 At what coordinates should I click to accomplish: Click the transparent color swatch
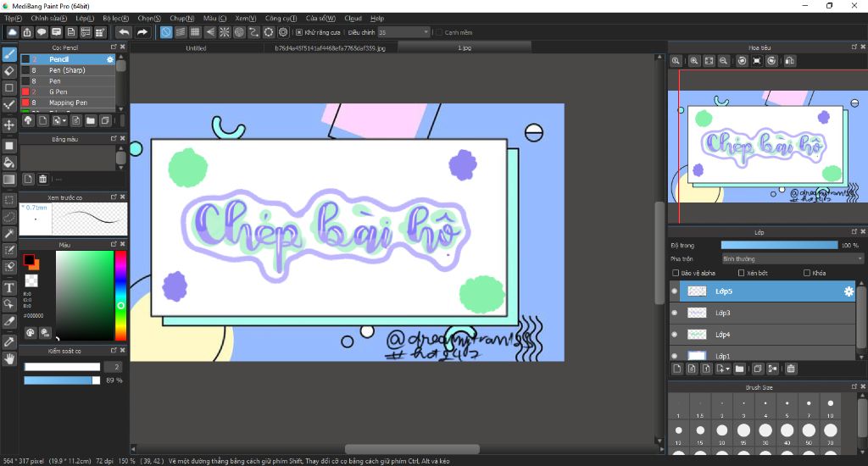click(x=31, y=280)
